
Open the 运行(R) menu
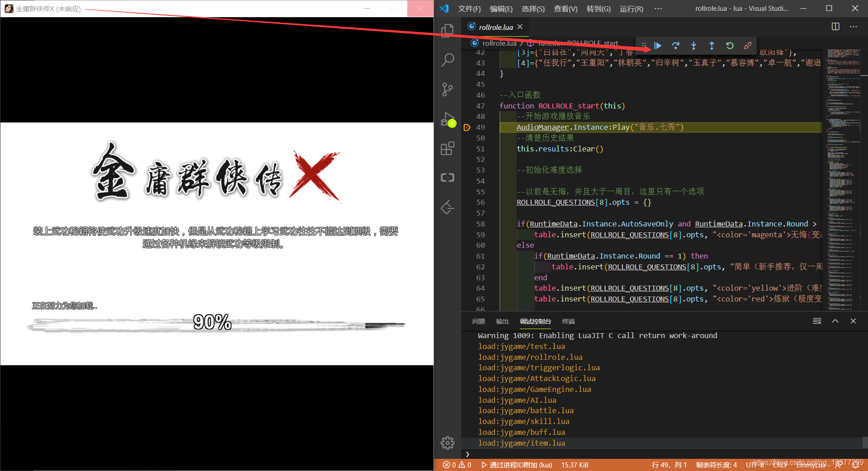click(631, 9)
